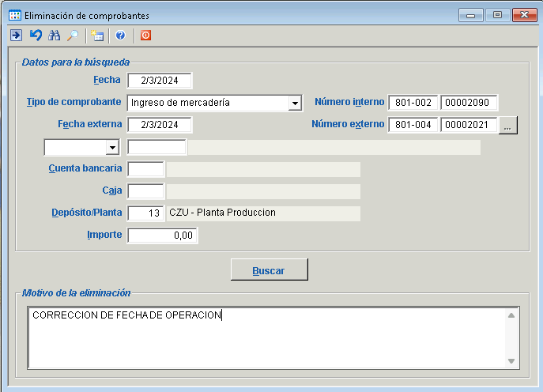Viewport: 543px width, 392px height.
Task: Click the Caja code input field
Action: (145, 191)
